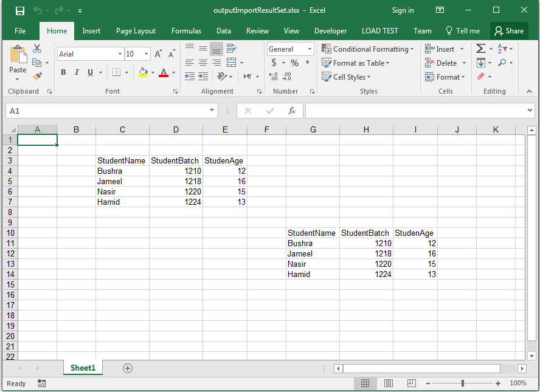
Task: Open the Name Box dropdown arrow
Action: tap(212, 111)
